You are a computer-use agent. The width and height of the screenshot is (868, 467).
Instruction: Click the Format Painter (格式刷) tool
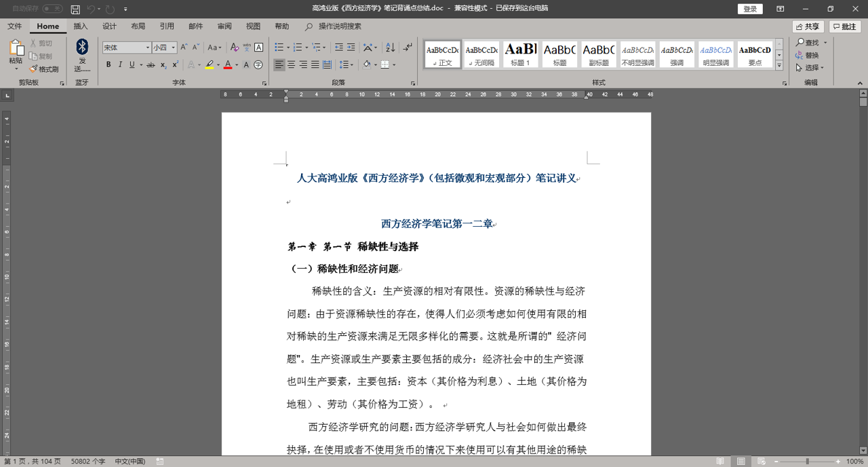[44, 69]
